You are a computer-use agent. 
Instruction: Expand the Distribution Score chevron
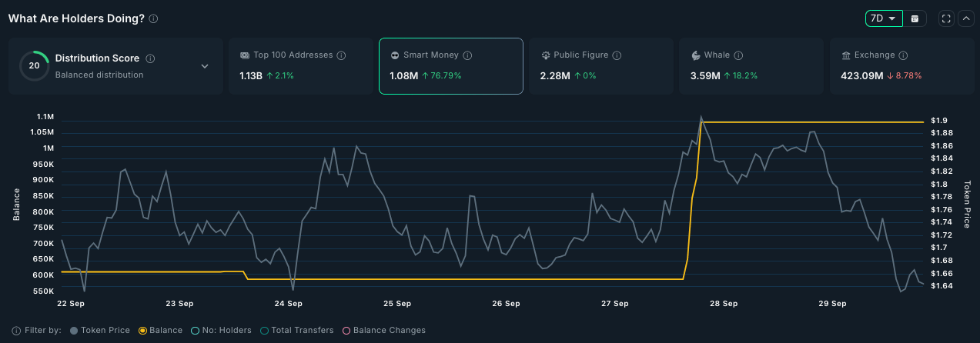[205, 66]
